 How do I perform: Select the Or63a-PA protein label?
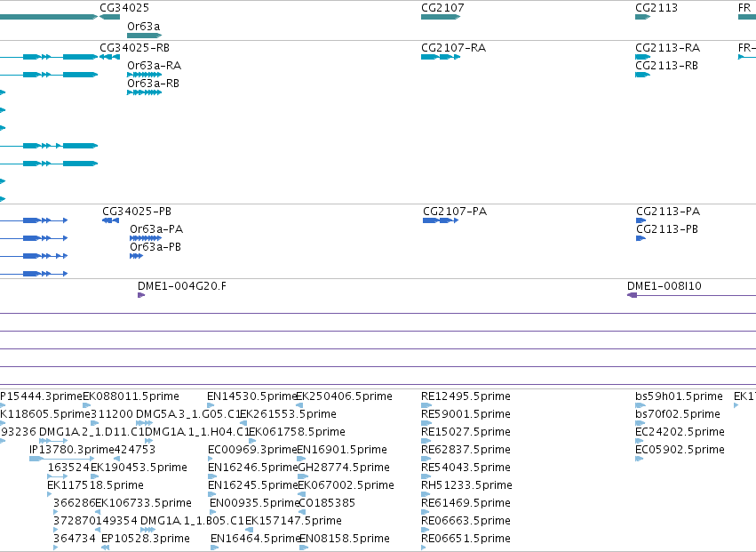(x=156, y=229)
